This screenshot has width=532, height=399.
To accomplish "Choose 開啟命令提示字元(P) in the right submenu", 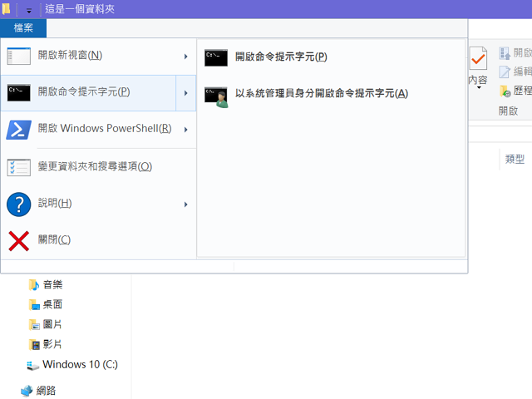I will [x=331, y=57].
